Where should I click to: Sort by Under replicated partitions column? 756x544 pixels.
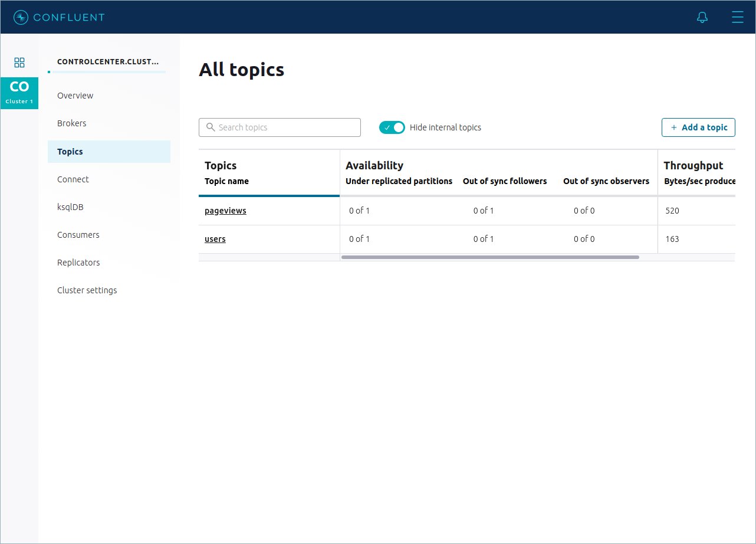[399, 181]
